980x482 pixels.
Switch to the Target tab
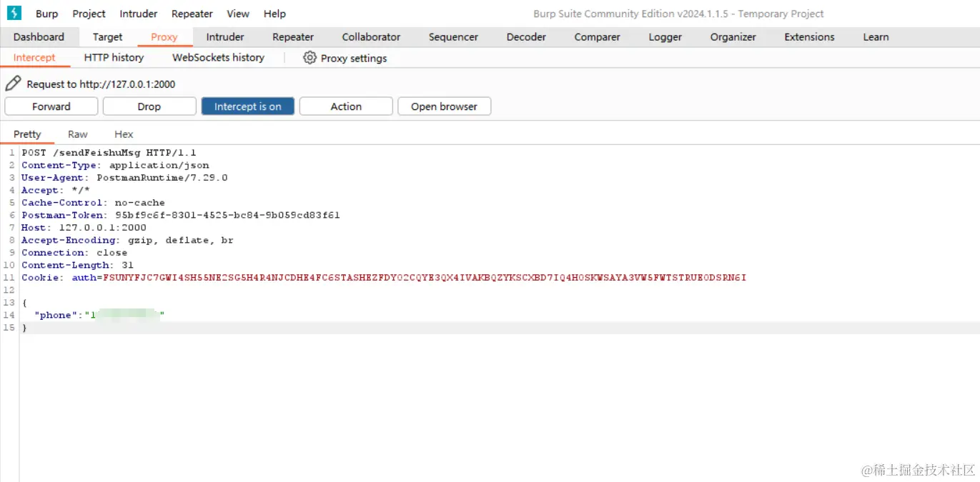108,37
